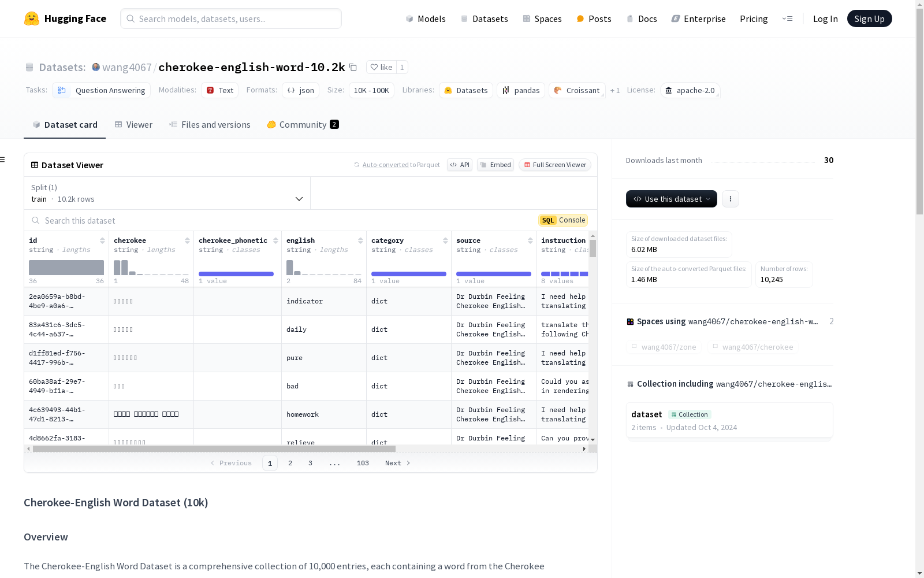Select the Question Answering task tag
924x578 pixels.
coord(102,90)
